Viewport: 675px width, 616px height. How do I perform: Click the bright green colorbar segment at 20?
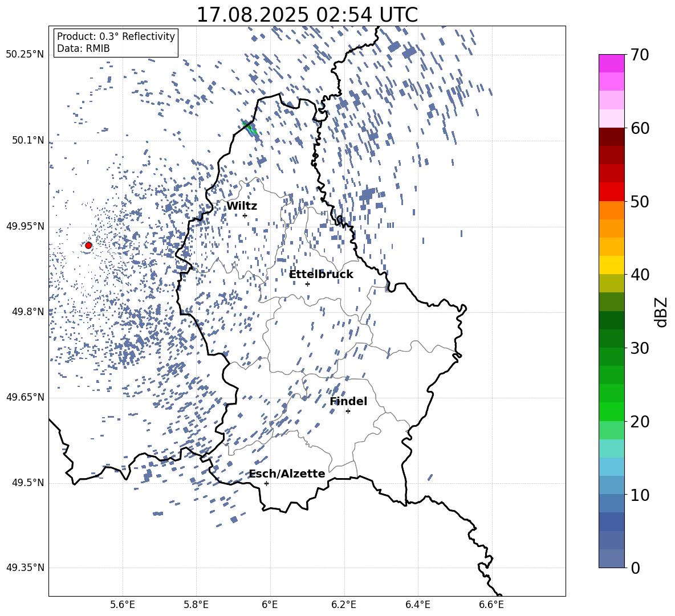click(612, 411)
